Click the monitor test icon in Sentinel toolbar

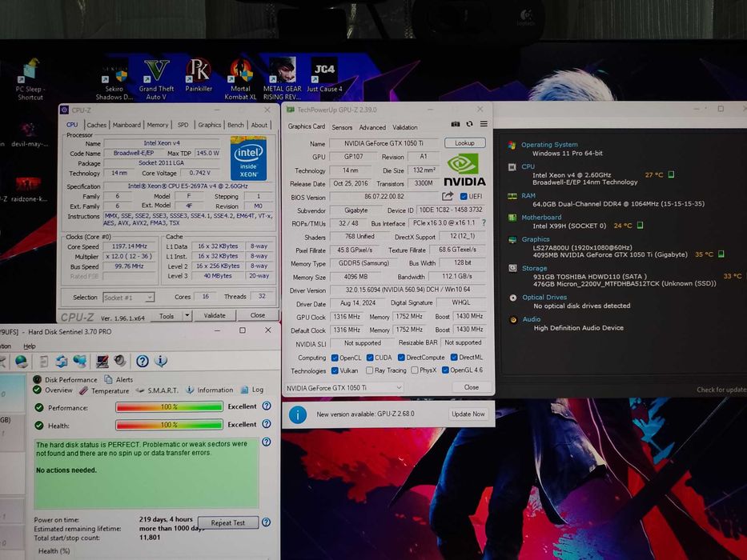pos(102,362)
